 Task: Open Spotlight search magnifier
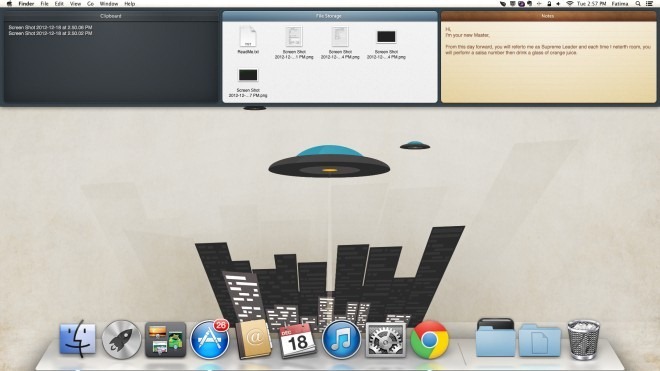point(638,4)
